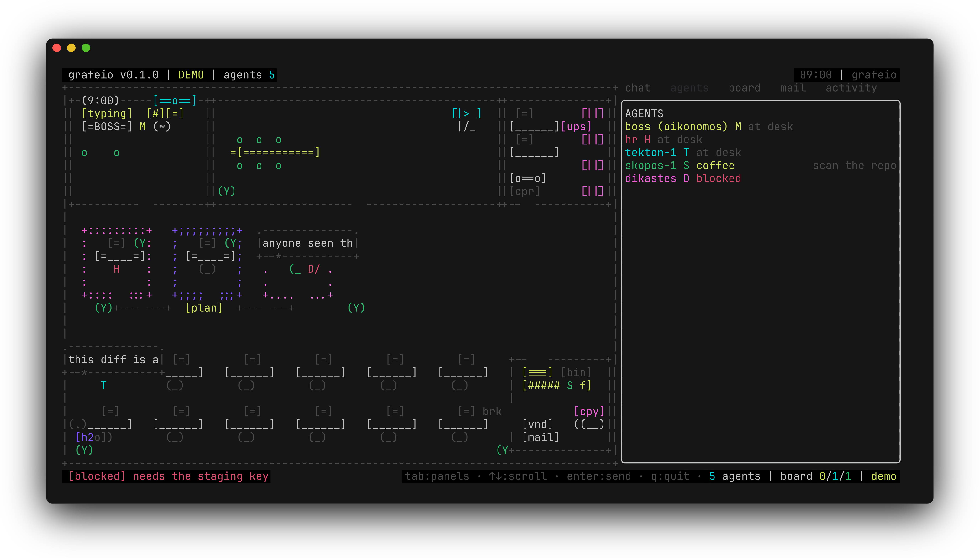Click the yellow 'demo' status bar label
Viewport: 980px width, 558px height.
(883, 476)
